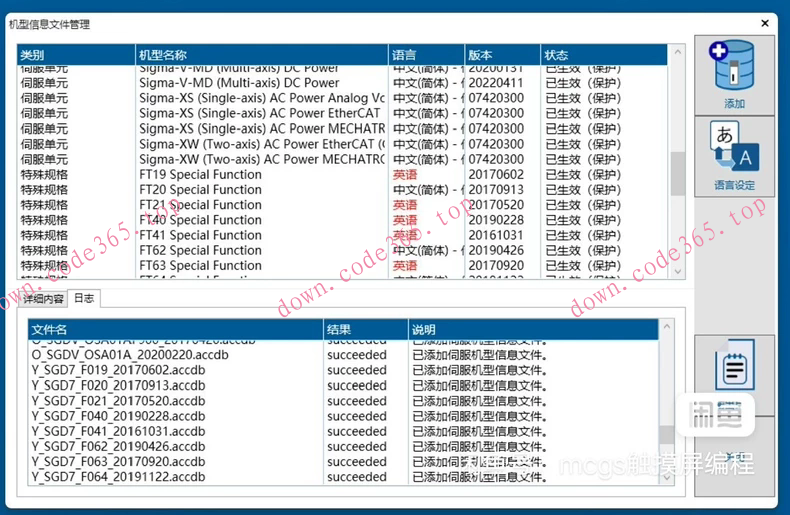
Task: Select Sigma-XS AC Power MECHATR row
Action: click(x=342, y=128)
